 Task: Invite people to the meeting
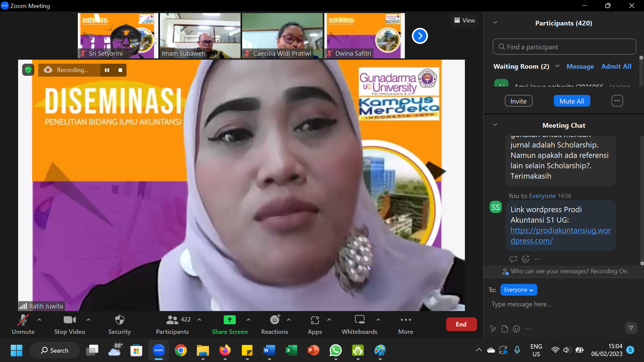(x=519, y=101)
